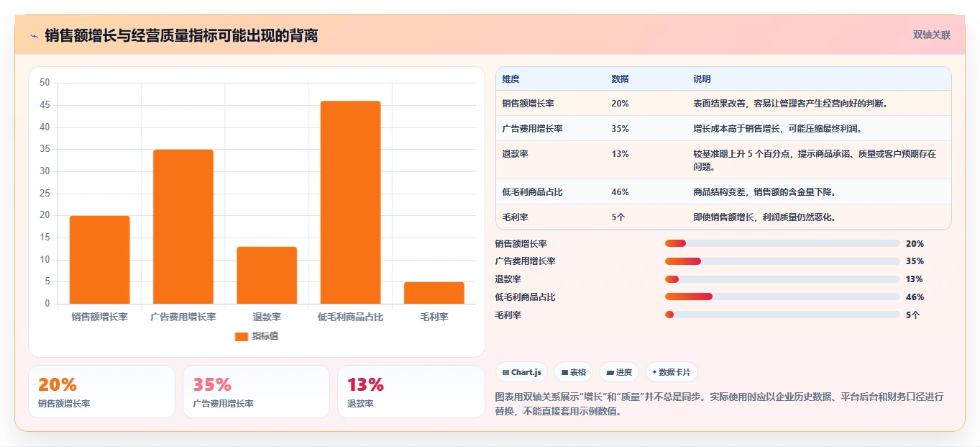This screenshot has height=447, width=980.
Task: Click the 退款率 progress bar
Action: point(782,279)
